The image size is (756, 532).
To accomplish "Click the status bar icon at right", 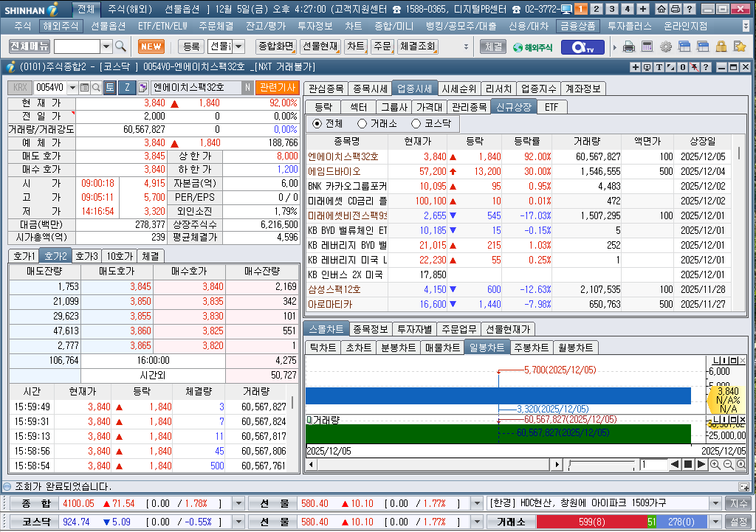I will coord(744,487).
